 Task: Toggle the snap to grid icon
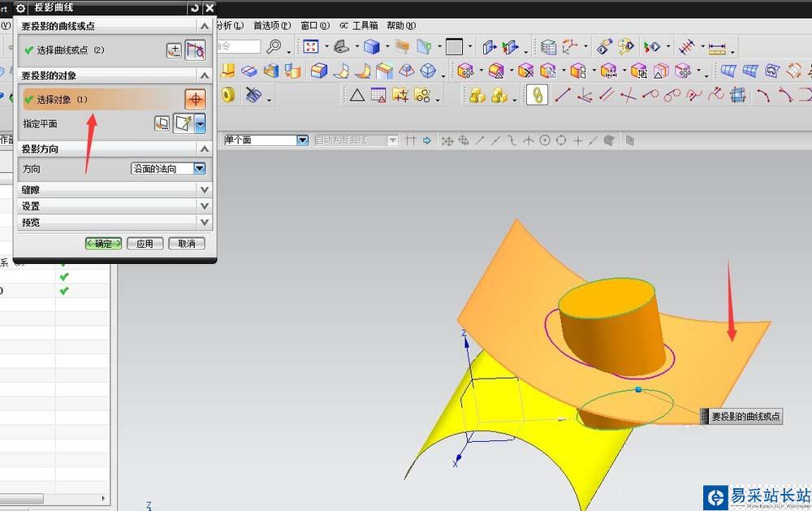(x=629, y=141)
